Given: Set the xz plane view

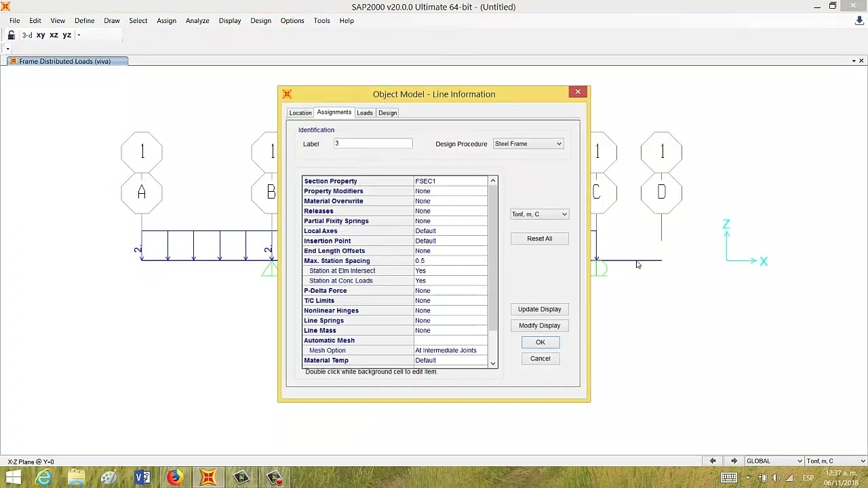Looking at the screenshot, I should [54, 35].
